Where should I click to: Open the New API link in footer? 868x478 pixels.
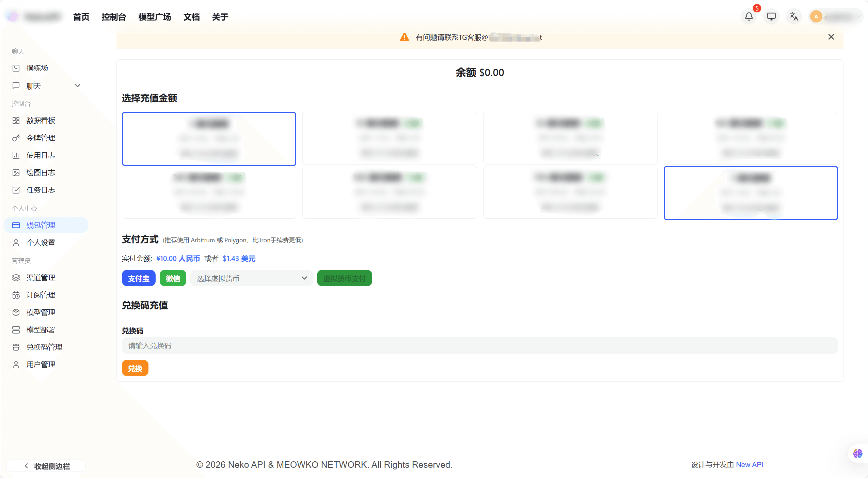[x=749, y=464]
